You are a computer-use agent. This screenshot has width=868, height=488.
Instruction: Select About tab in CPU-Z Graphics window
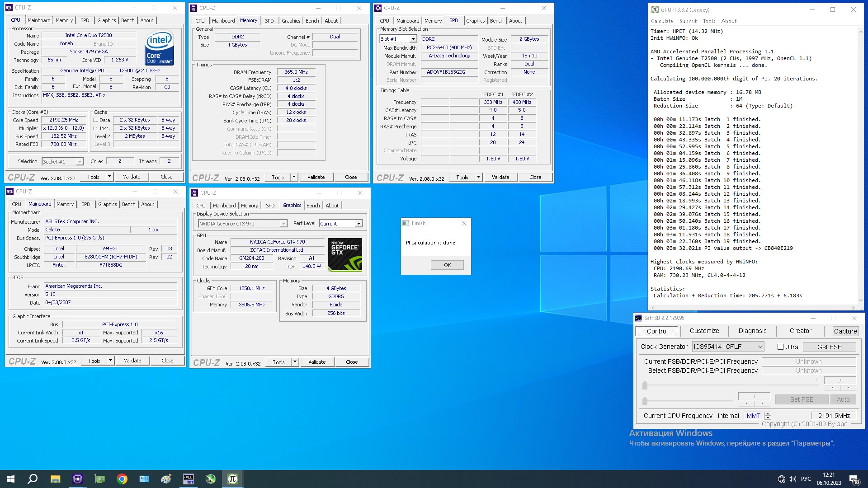point(332,206)
